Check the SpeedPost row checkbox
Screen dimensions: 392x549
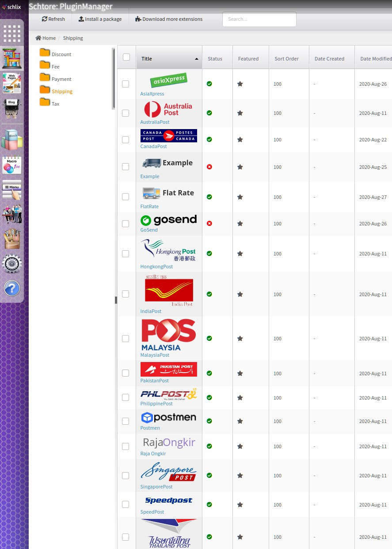pos(126,504)
